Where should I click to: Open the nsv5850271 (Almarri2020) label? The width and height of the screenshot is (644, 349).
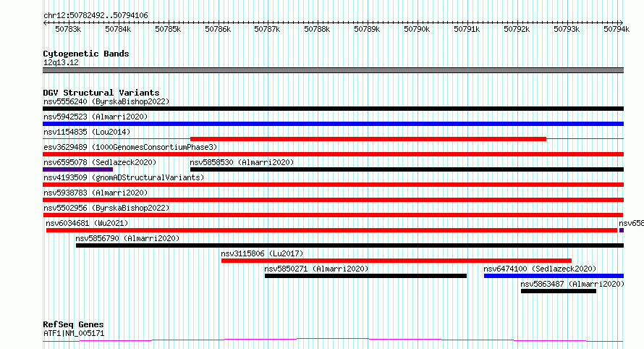pyautogui.click(x=316, y=269)
